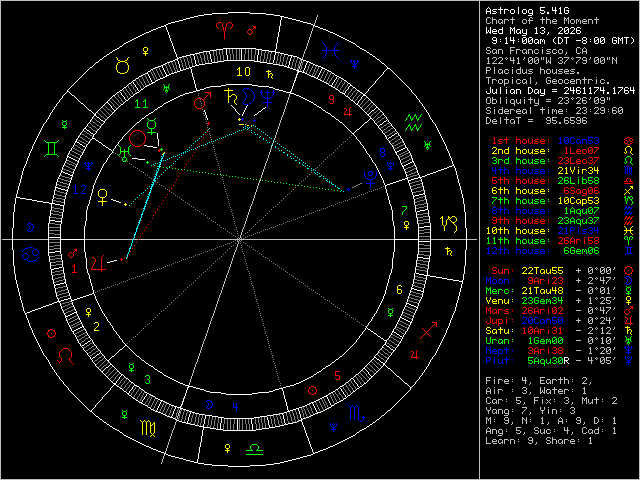Click the green Libra sign glyph on the zodiac ring
Viewport: 640px width, 480px height.
(x=254, y=449)
